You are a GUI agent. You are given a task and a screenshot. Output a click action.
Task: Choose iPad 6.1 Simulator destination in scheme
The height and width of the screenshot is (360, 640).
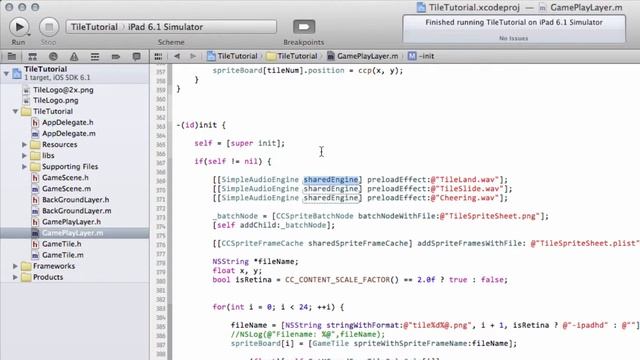tap(165, 27)
